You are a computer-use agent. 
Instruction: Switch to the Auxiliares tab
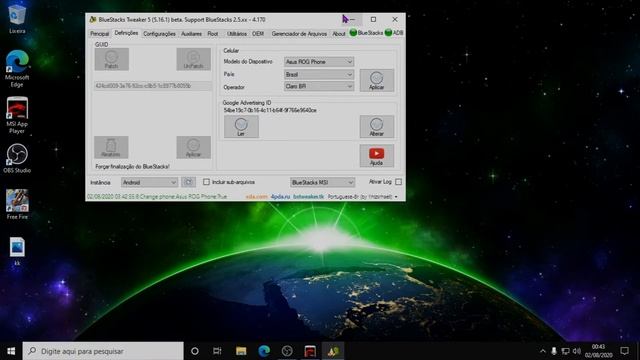[191, 34]
